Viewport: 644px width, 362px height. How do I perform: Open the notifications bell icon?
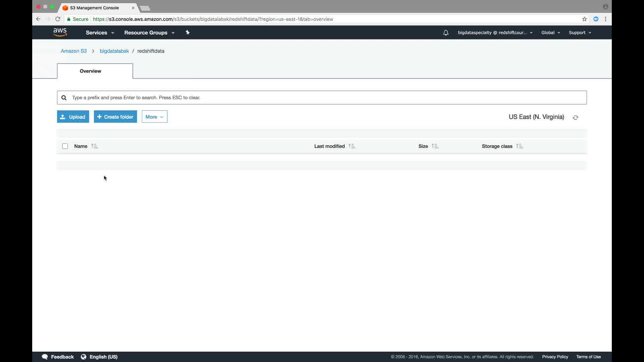coord(445,33)
